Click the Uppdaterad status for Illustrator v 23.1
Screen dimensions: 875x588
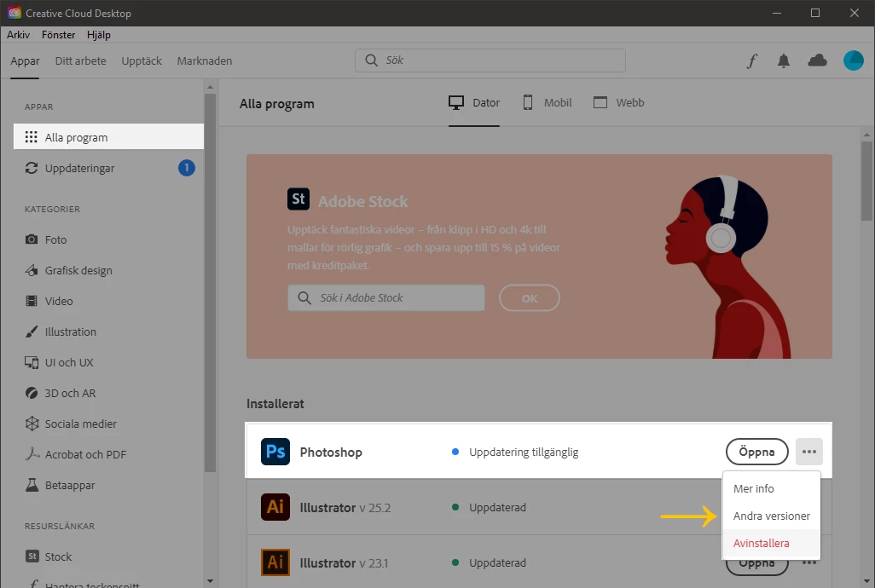(x=497, y=562)
